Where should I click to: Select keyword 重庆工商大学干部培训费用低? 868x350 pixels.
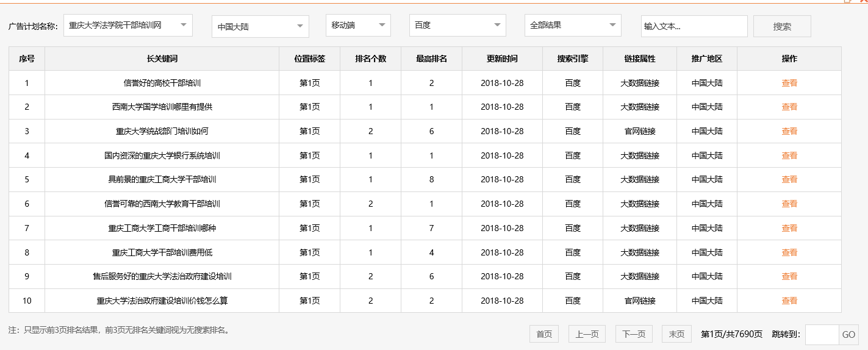pyautogui.click(x=162, y=252)
